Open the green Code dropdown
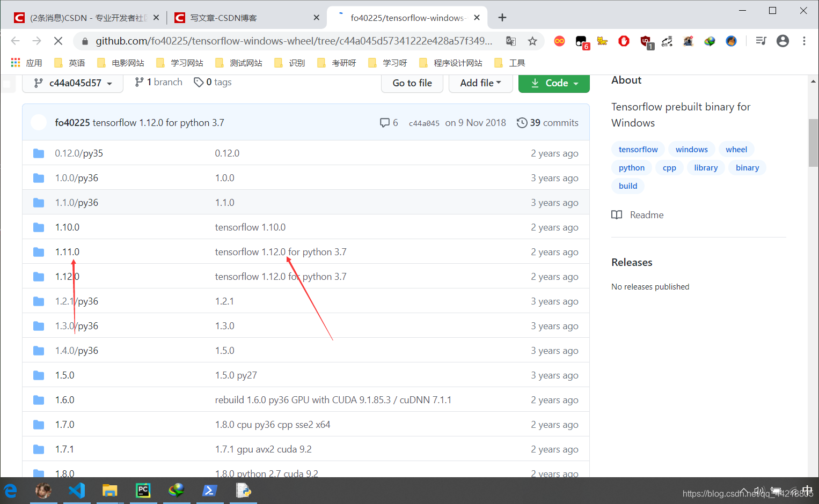The image size is (819, 504). coord(554,83)
